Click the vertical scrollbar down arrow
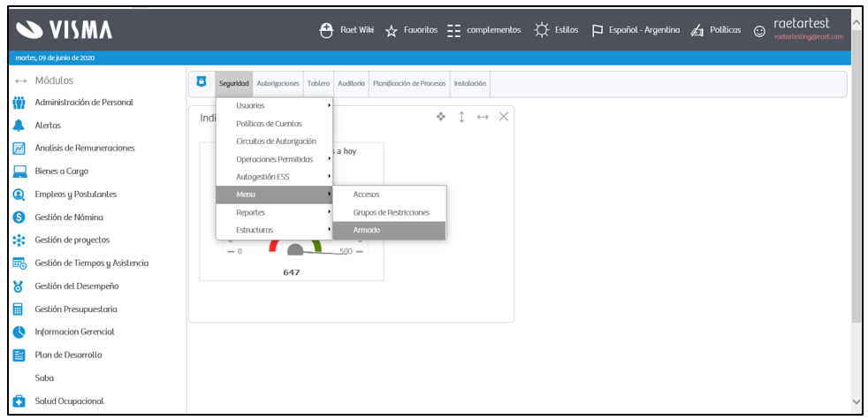The width and height of the screenshot is (868, 420). click(857, 401)
